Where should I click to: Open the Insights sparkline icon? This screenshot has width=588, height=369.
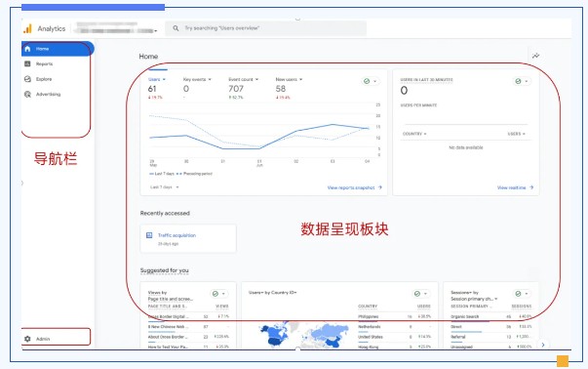coord(536,56)
